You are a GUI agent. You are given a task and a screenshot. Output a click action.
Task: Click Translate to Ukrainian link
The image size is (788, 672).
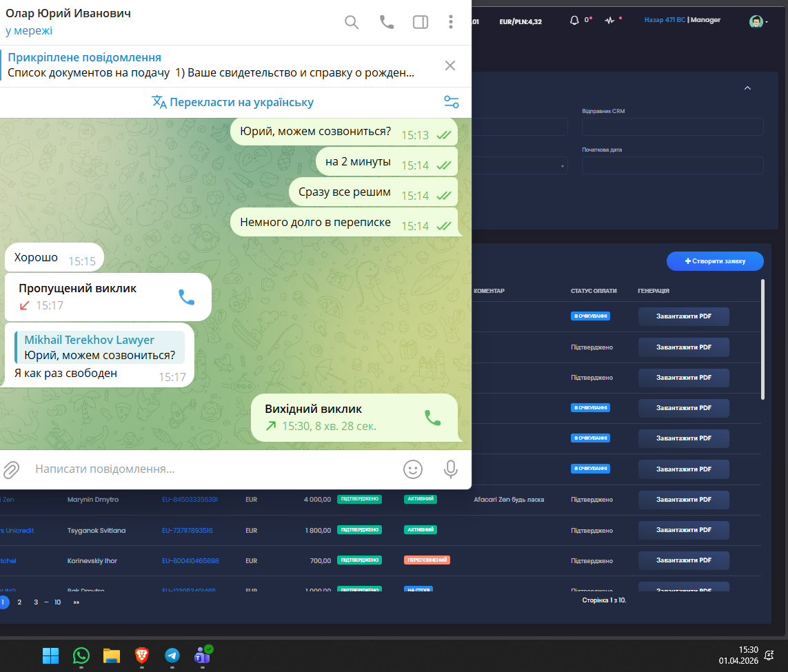pos(233,102)
